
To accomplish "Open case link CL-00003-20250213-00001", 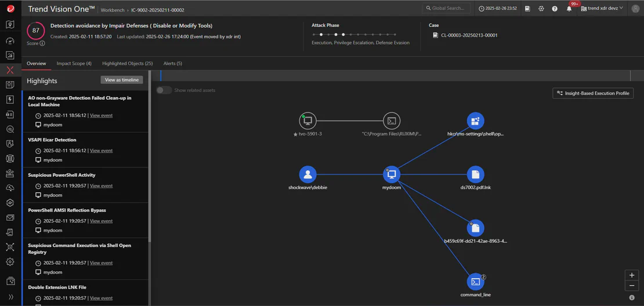I will click(469, 35).
